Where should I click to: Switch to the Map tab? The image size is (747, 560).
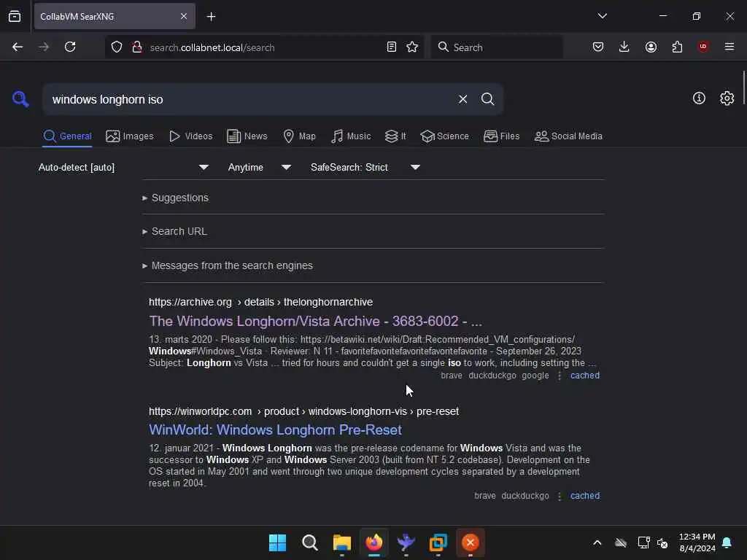click(x=299, y=136)
